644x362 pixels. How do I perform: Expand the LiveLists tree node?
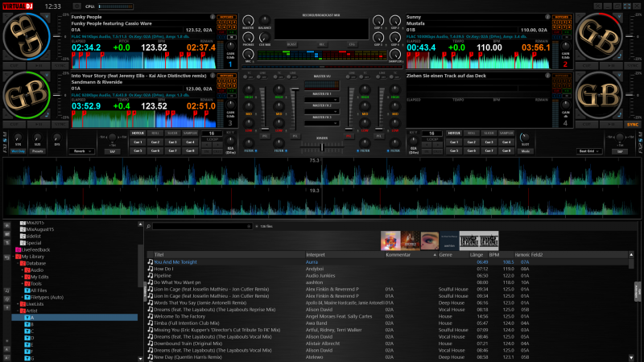click(18, 304)
